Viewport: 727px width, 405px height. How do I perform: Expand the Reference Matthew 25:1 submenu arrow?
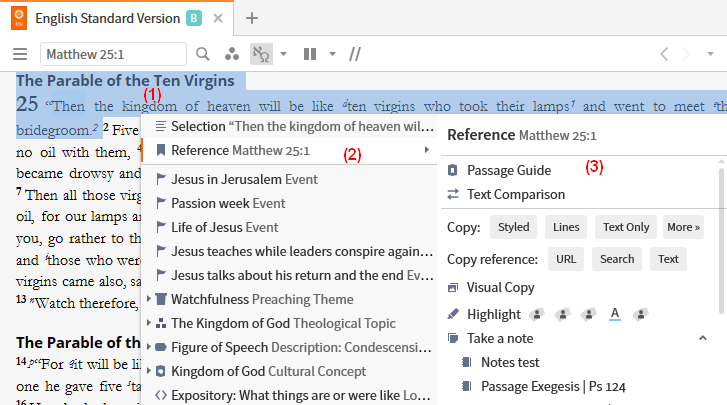coord(427,150)
